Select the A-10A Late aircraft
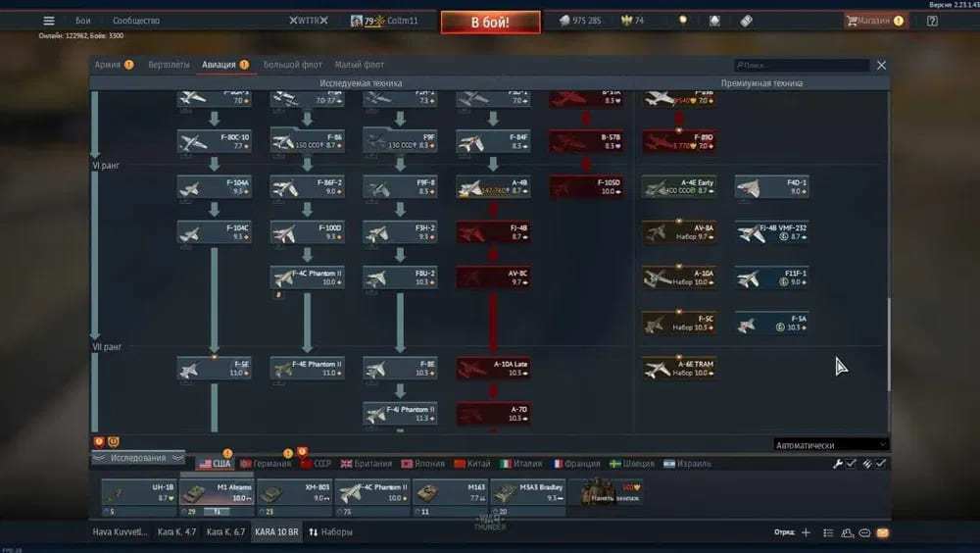 tap(494, 368)
